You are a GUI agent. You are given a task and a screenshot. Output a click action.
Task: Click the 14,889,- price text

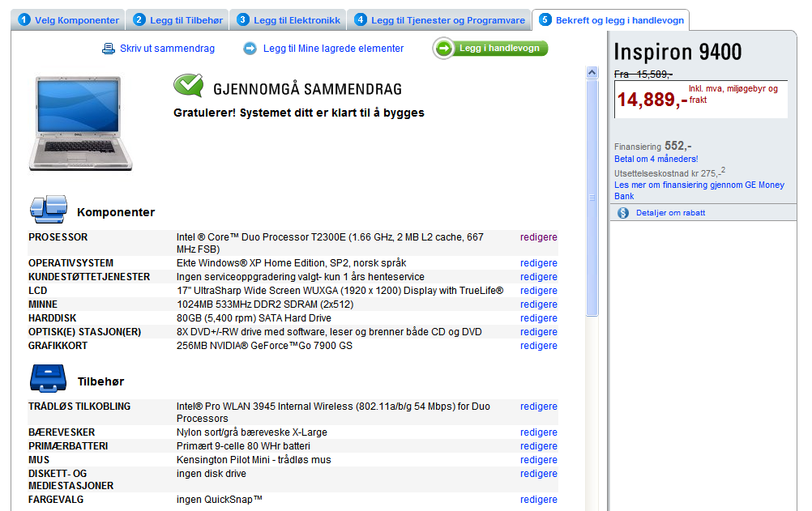652,100
